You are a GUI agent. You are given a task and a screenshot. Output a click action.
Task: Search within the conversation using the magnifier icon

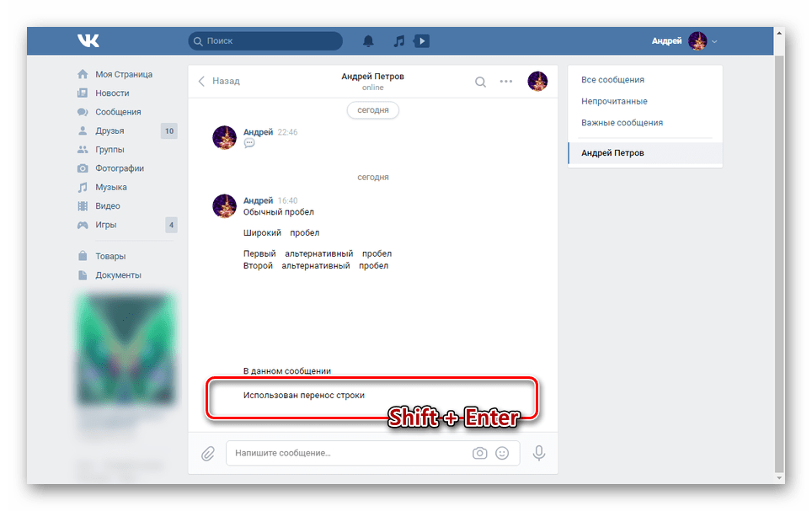(x=480, y=82)
